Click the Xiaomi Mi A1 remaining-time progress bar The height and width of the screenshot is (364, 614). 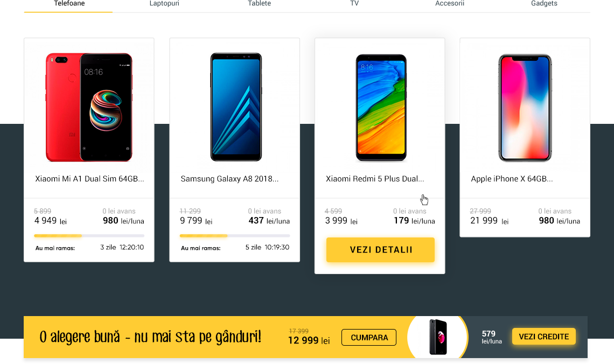(x=89, y=236)
